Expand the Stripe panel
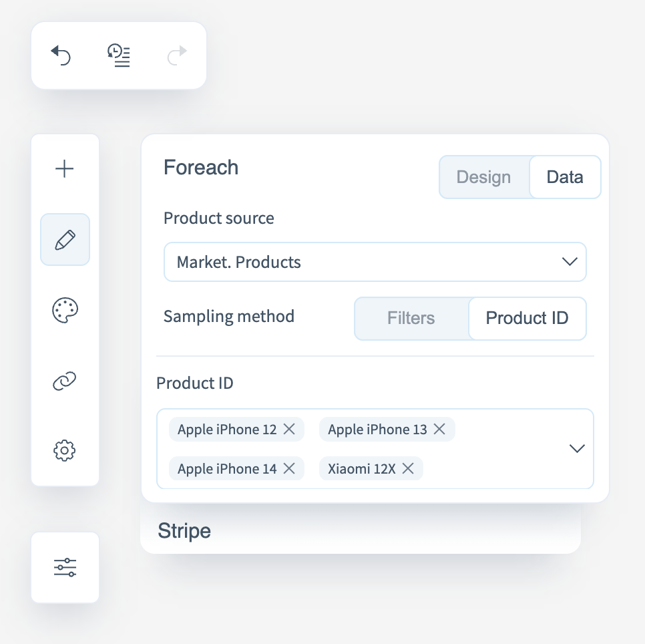The image size is (645, 644). pyautogui.click(x=361, y=531)
